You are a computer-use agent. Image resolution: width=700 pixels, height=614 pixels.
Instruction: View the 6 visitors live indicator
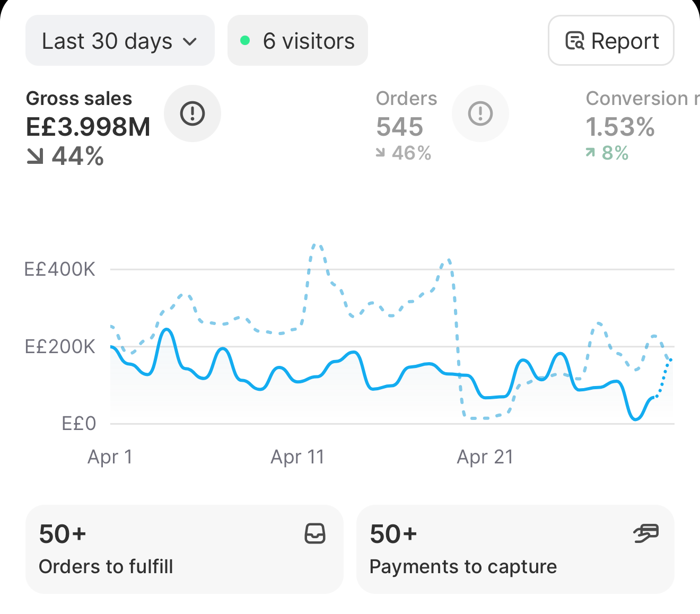tap(297, 41)
